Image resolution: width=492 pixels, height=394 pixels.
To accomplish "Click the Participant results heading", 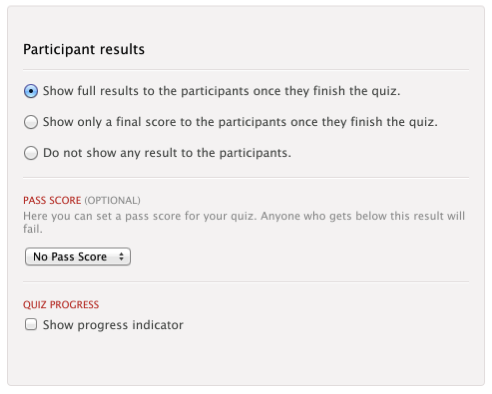I will pos(84,49).
